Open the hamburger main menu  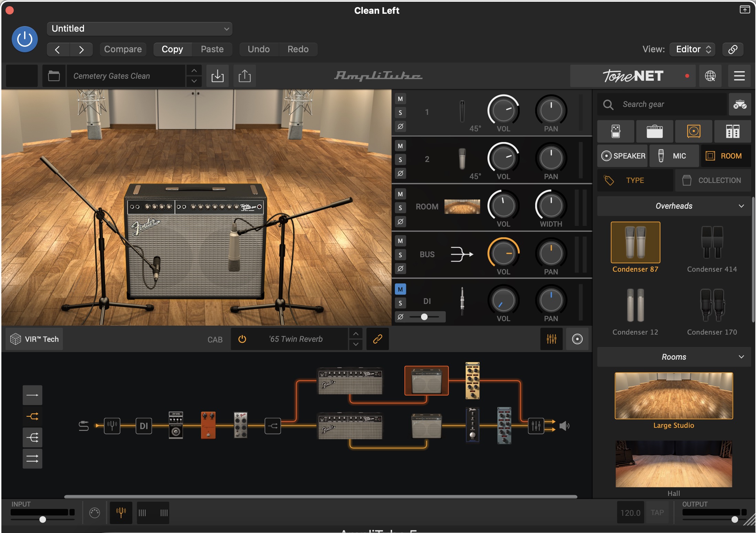coord(739,76)
